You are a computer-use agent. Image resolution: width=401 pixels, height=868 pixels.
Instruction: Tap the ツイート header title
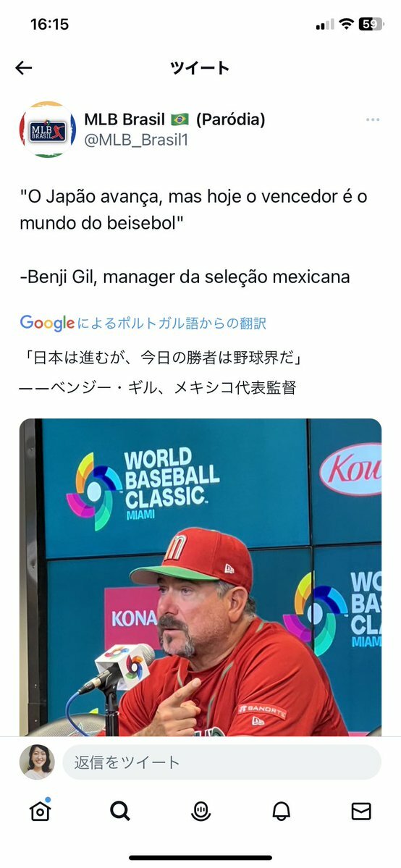pyautogui.click(x=200, y=68)
